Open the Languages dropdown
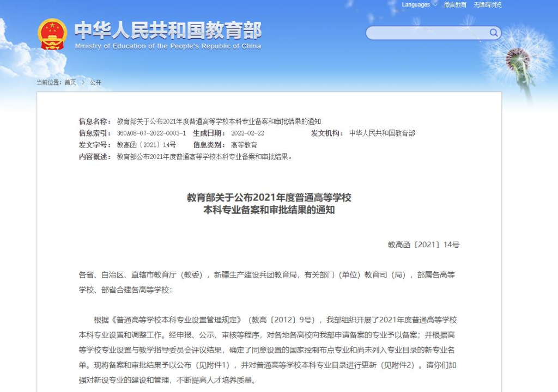Image resolution: width=558 pixels, height=392 pixels. tap(419, 4)
